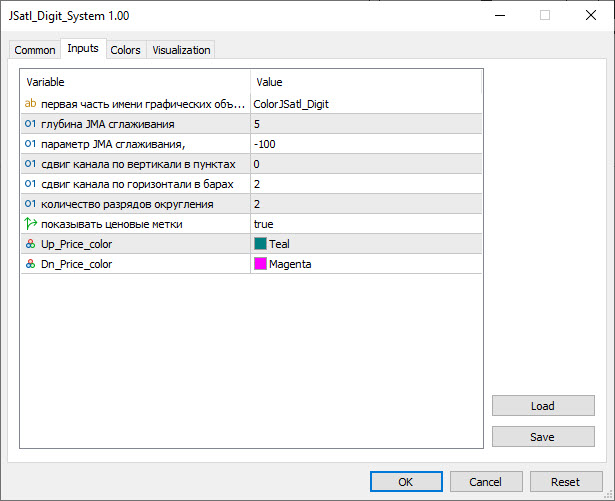Click the integer icon beside параметр JMA сглаживания

30,144
